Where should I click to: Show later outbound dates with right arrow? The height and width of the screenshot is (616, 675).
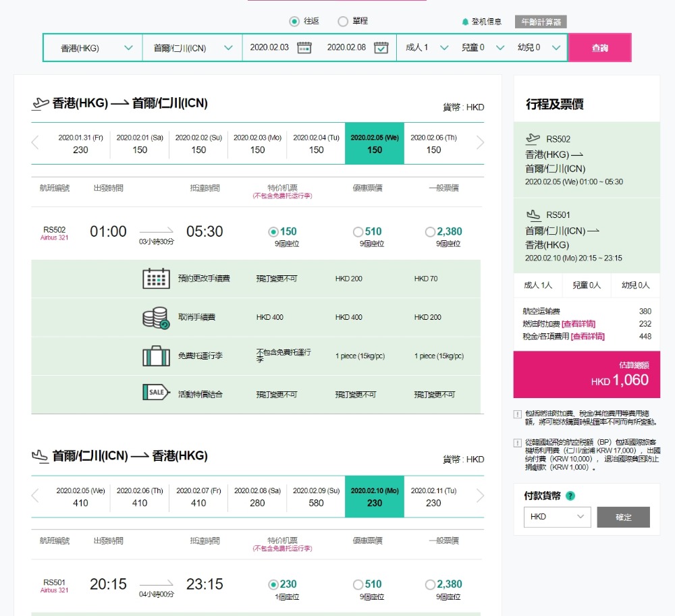pyautogui.click(x=480, y=142)
